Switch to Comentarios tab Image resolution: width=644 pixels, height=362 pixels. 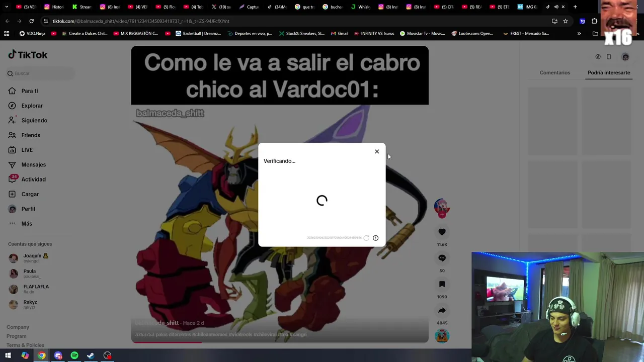pyautogui.click(x=555, y=72)
